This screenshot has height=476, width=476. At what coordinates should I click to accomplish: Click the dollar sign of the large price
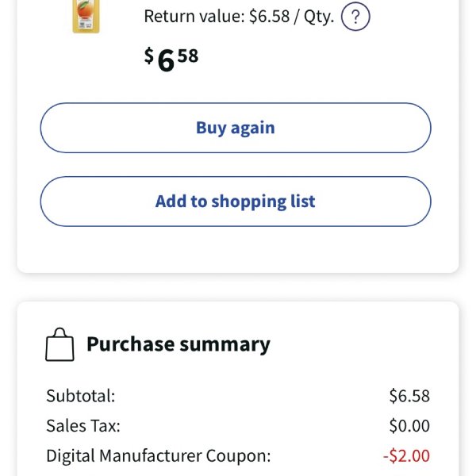click(149, 56)
